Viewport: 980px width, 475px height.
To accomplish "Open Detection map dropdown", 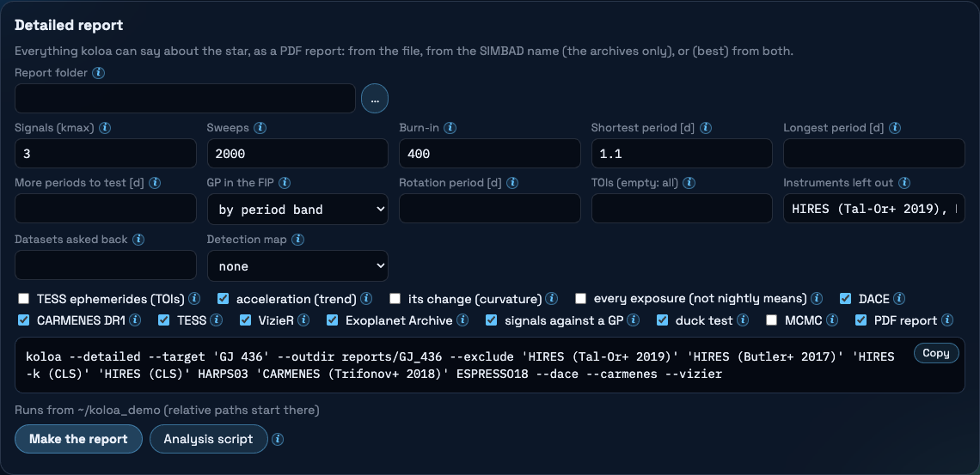I will (297, 266).
